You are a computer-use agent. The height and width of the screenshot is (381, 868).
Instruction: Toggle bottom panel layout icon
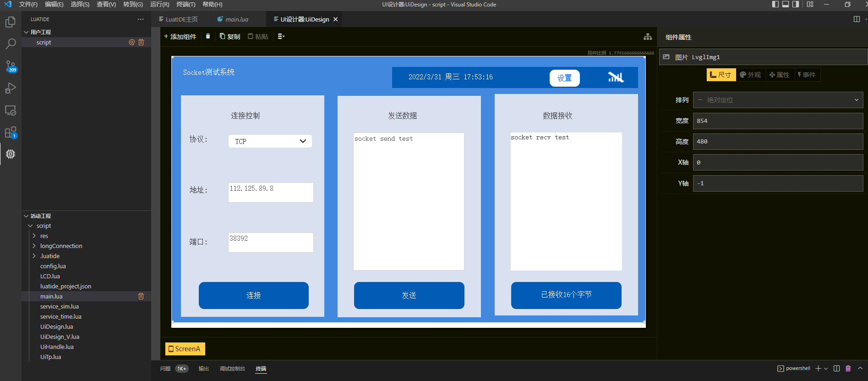coord(786,4)
